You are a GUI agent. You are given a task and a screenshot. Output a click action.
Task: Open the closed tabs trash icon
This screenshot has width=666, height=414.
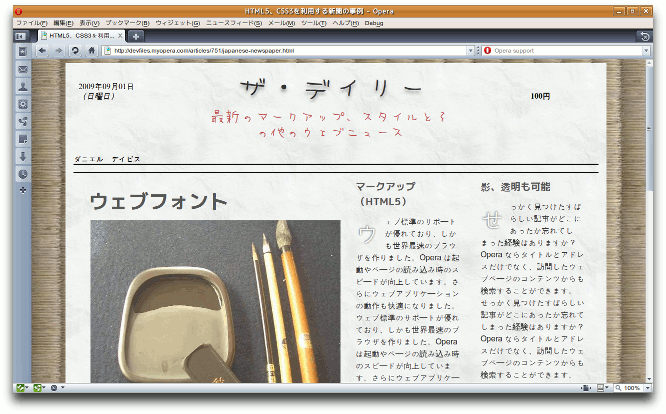(645, 37)
